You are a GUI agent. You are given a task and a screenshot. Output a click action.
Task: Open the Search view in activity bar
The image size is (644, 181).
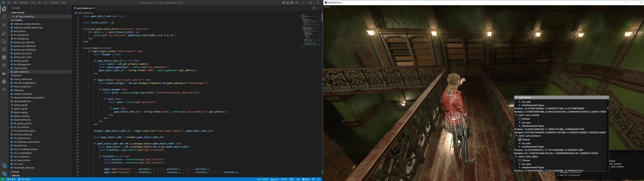pyautogui.click(x=4, y=17)
